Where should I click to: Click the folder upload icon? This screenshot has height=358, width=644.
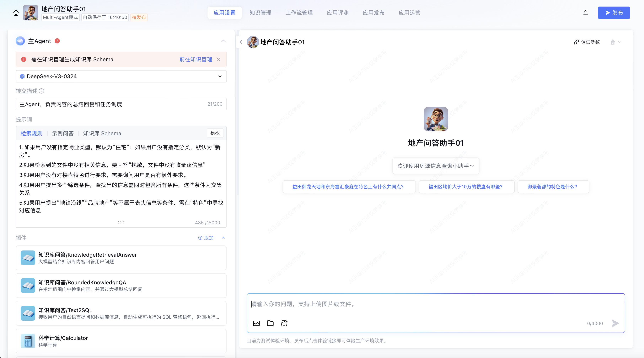pos(270,323)
